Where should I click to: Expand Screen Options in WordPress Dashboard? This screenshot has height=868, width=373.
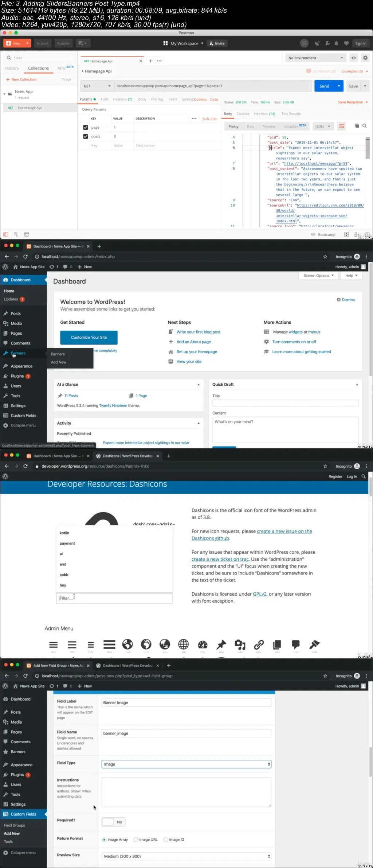click(319, 276)
